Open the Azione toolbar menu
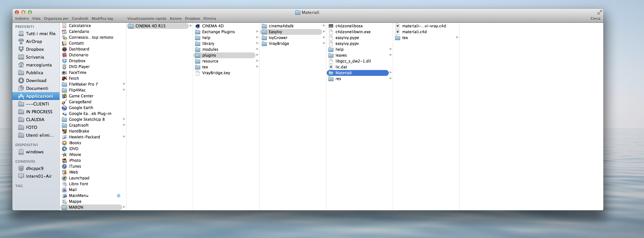The height and width of the screenshot is (238, 644). click(x=176, y=19)
